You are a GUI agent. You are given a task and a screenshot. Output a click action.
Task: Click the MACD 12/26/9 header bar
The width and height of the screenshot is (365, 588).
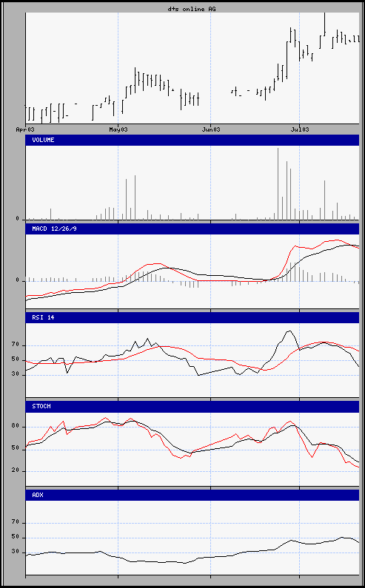[192, 229]
